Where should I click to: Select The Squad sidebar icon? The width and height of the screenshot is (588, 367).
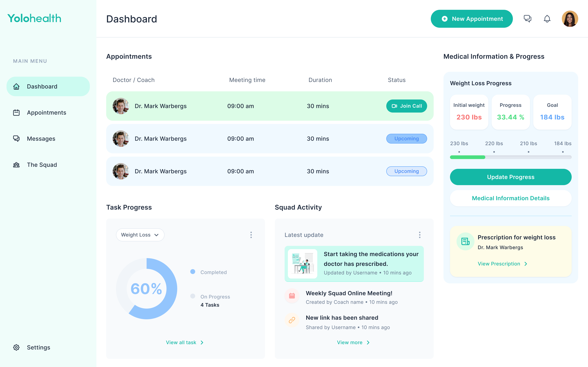[16, 165]
